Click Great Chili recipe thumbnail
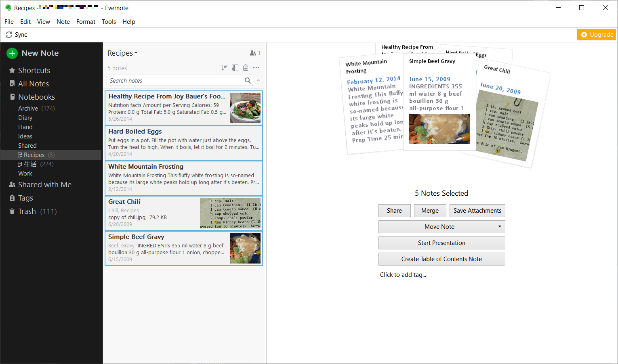This screenshot has width=618, height=364. (x=230, y=213)
